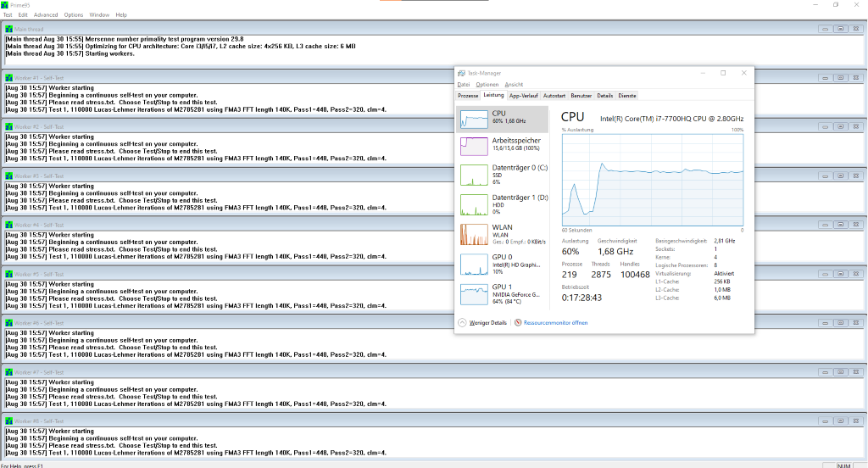Minimize the Main thread child window
Viewport: 868px width, 468px height.
click(x=825, y=29)
